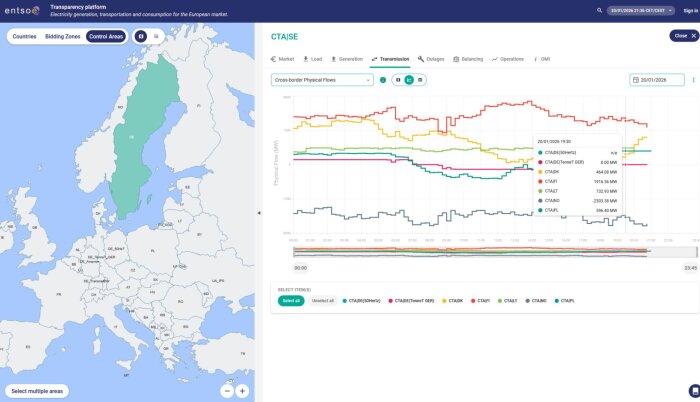Open the OMI tab
The width and height of the screenshot is (700, 402).
click(x=542, y=59)
